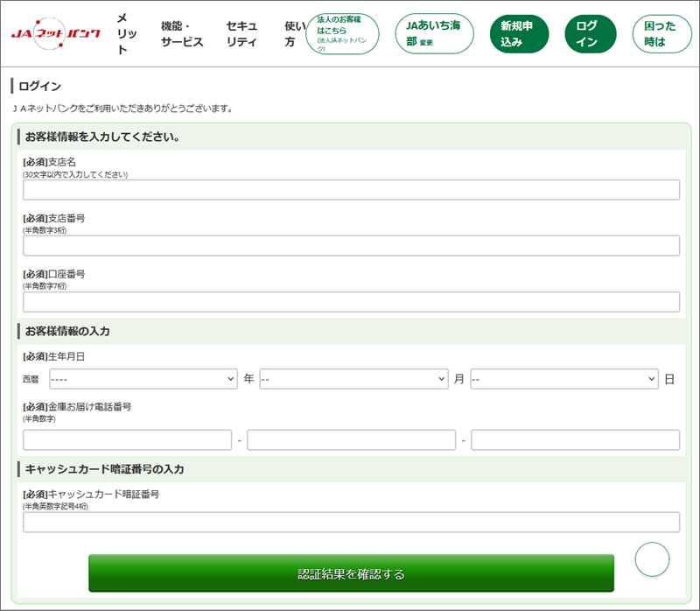
Task: Click the 新規申込み button
Action: tap(519, 34)
